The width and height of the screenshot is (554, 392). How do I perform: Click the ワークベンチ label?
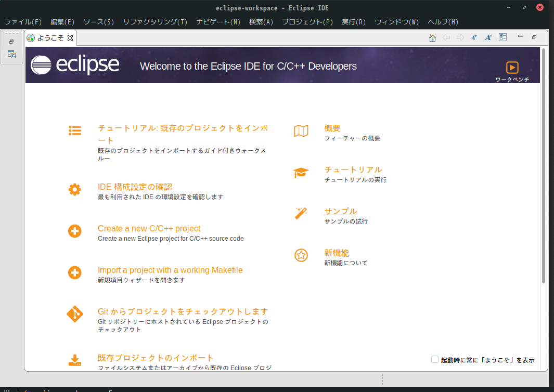click(512, 80)
